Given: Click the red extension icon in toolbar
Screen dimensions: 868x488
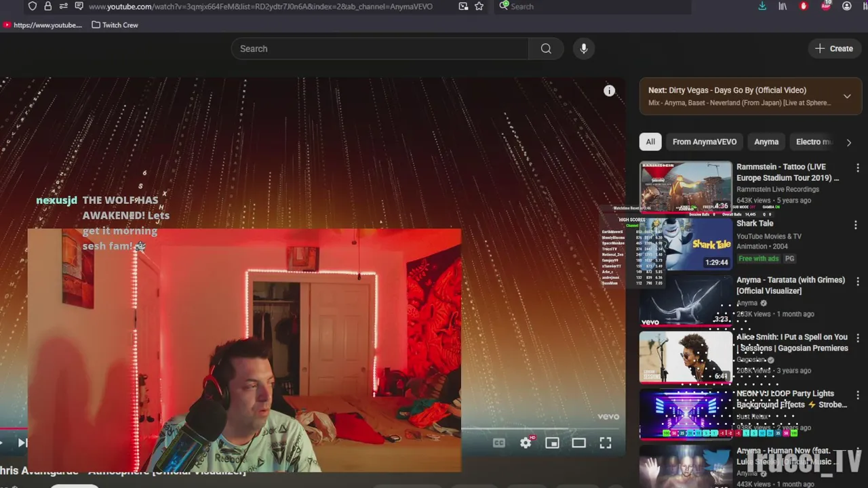Looking at the screenshot, I should coord(804,6).
